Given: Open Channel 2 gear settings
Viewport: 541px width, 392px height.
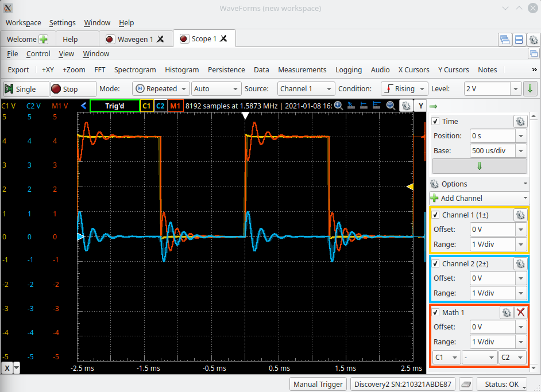Looking at the screenshot, I should (x=520, y=264).
